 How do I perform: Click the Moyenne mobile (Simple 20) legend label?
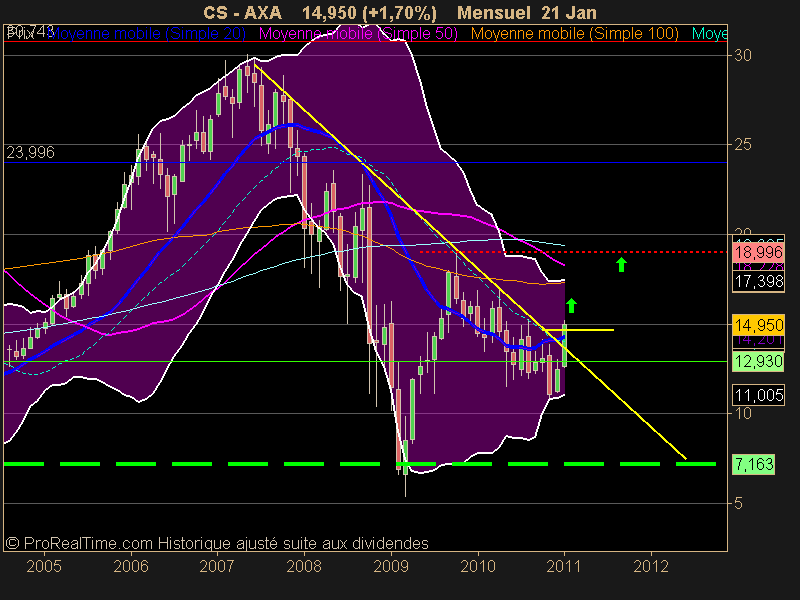[x=149, y=34]
